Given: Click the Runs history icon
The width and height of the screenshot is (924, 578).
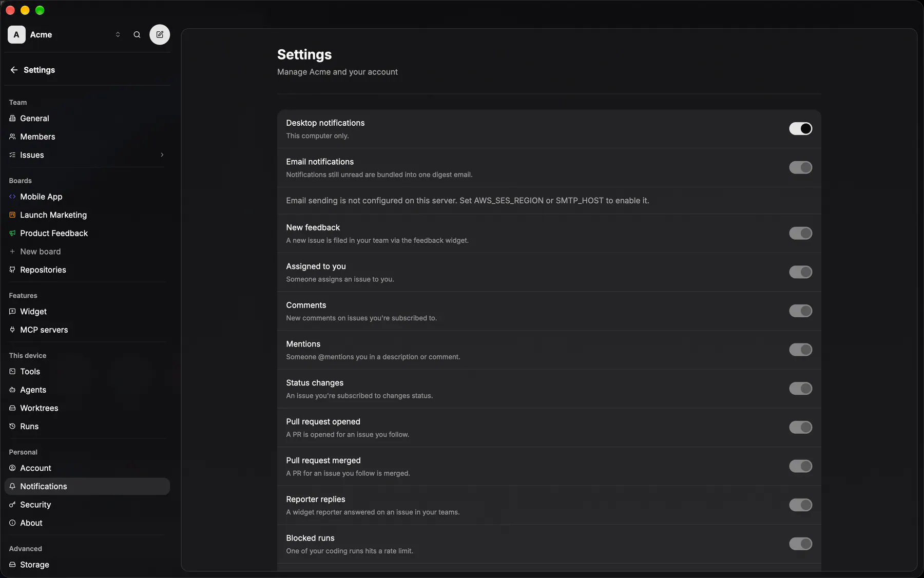Looking at the screenshot, I should (12, 426).
